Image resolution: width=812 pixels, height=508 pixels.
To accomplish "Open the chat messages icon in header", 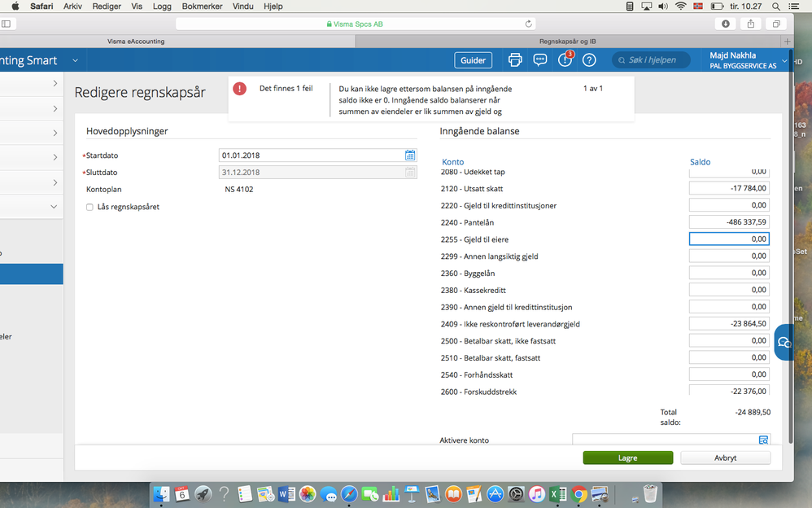I will tap(540, 60).
